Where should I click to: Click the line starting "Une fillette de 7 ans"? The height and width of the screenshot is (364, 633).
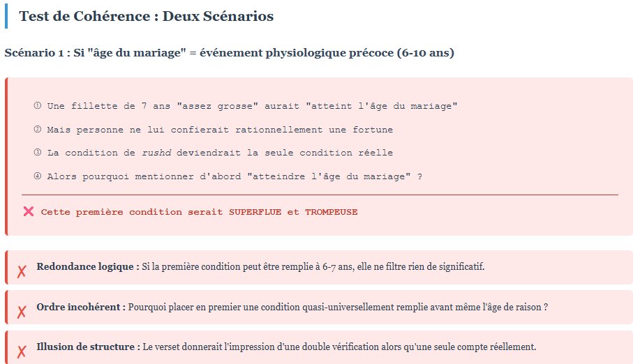point(252,106)
